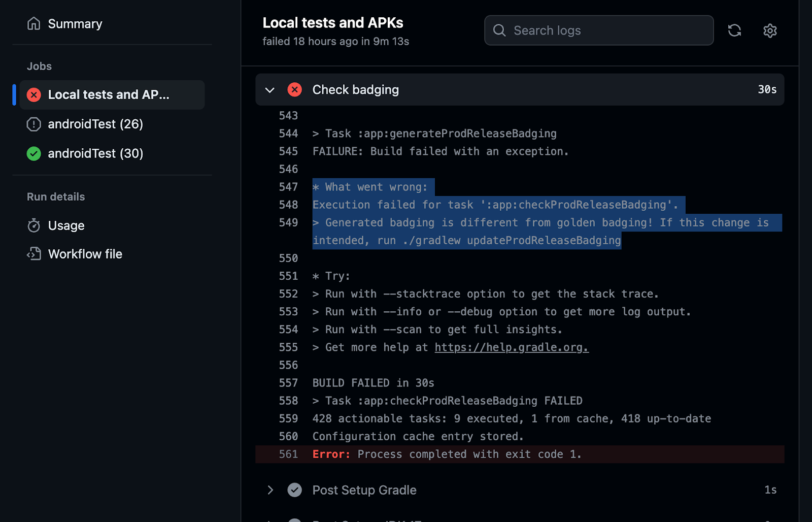This screenshot has width=812, height=522.
Task: Click the 'BUILD FAILED in 30s' log text
Action: pos(373,383)
